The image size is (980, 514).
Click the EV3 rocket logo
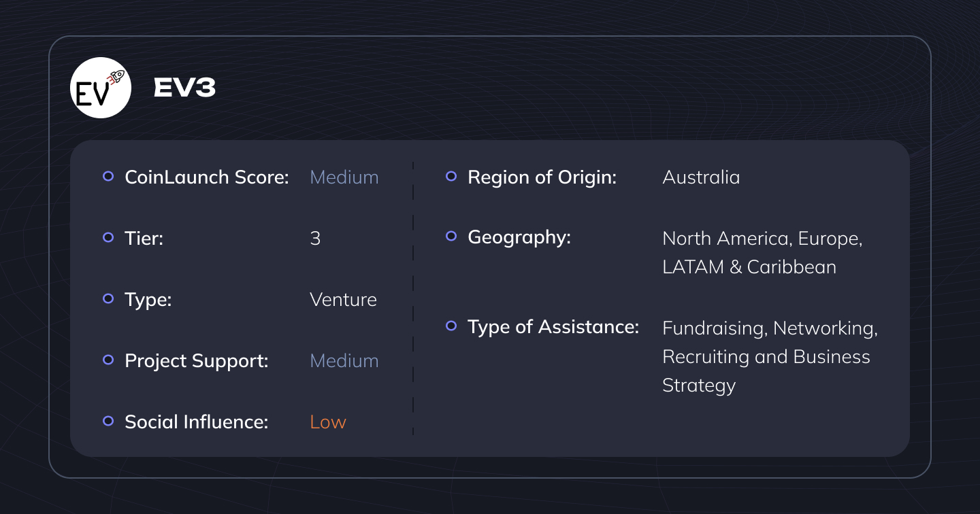tap(101, 88)
